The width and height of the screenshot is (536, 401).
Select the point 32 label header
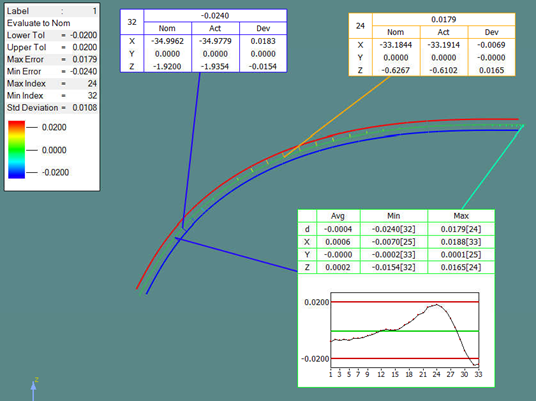(132, 22)
